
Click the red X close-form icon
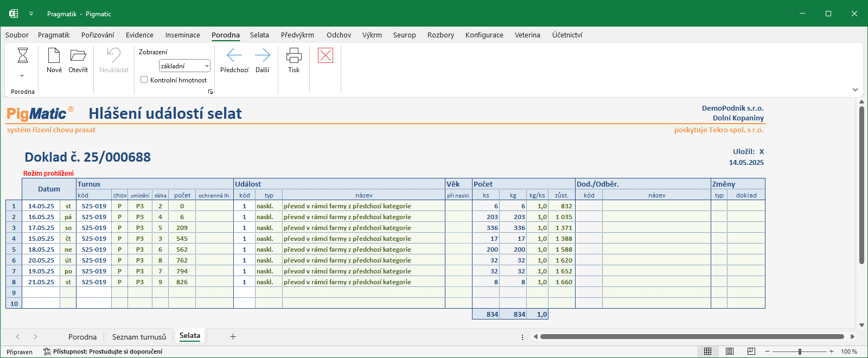[325, 55]
